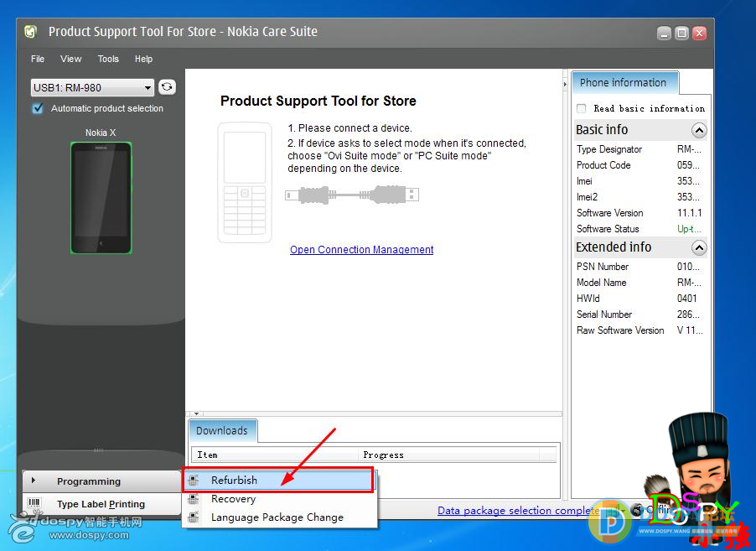This screenshot has width=756, height=551.
Task: Select the Downloads tab
Action: coord(222,430)
